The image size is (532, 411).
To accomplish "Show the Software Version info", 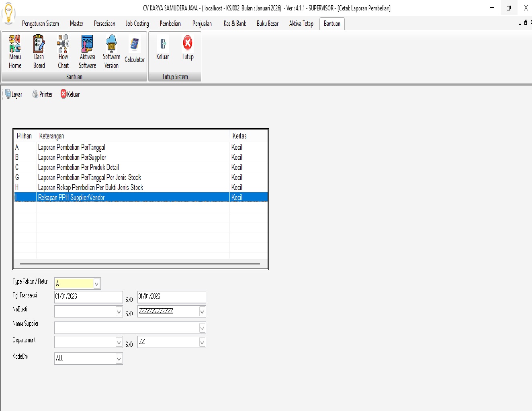I will tap(111, 51).
